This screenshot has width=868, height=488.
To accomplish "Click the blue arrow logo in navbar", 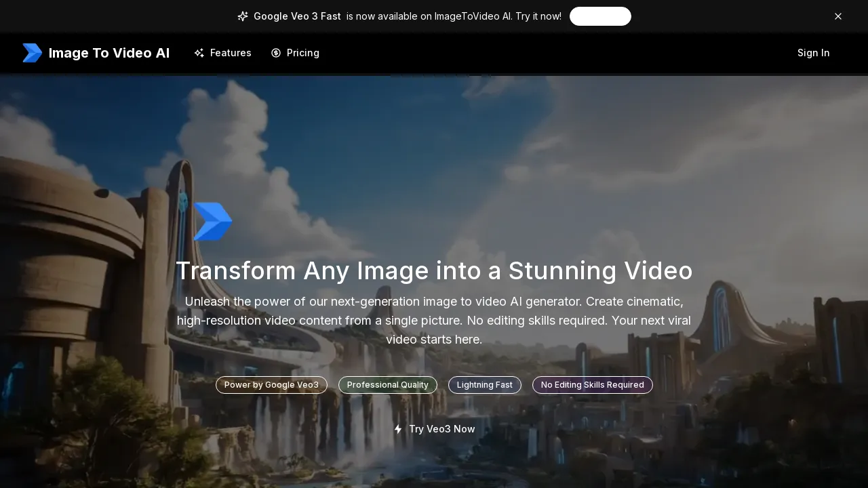I will [x=33, y=53].
